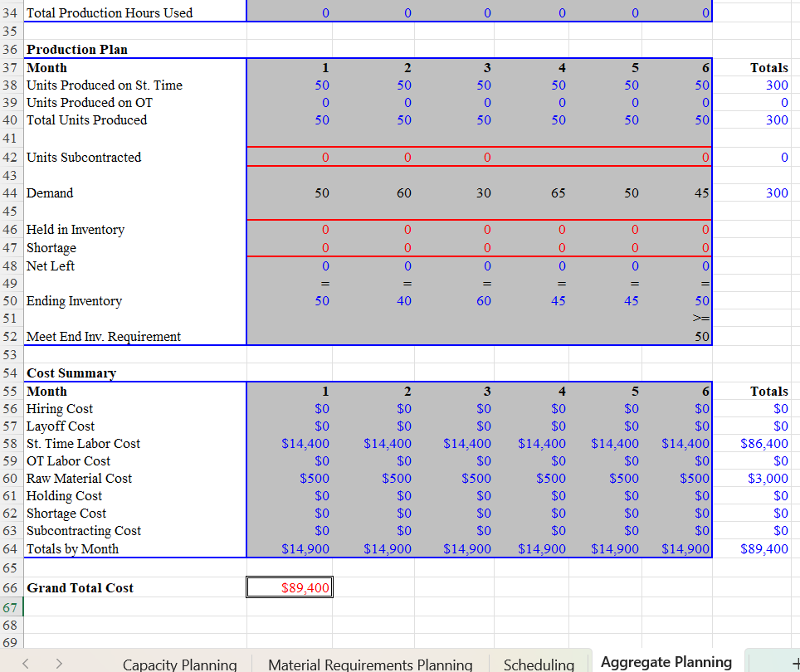Open the Capacity Planning sheet tab
800x672 pixels.
click(x=179, y=664)
